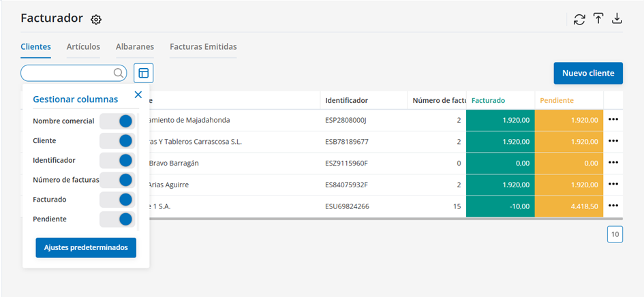Sort by Identificador column header
This screenshot has width=644, height=297.
click(x=364, y=100)
